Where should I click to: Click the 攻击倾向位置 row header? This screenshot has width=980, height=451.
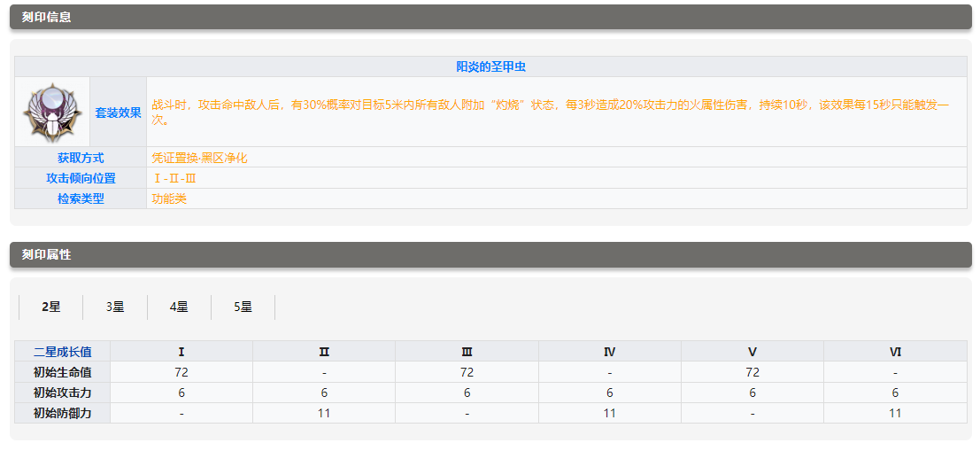coord(81,178)
